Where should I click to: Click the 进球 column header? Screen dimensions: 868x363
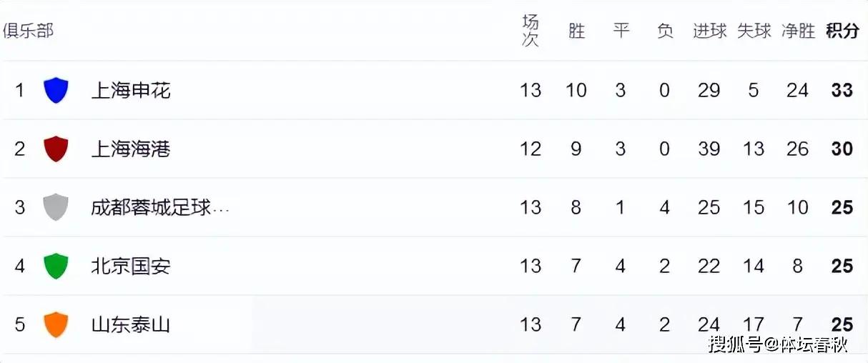click(709, 31)
